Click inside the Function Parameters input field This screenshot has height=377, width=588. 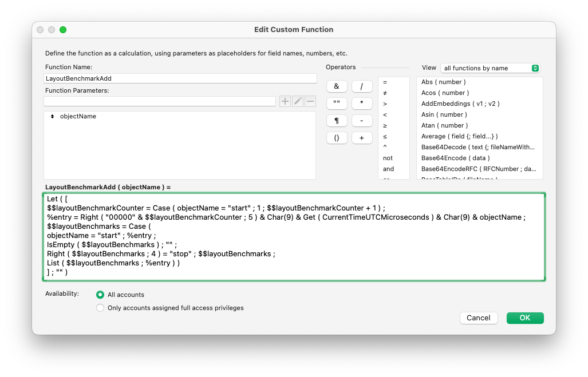coord(160,101)
